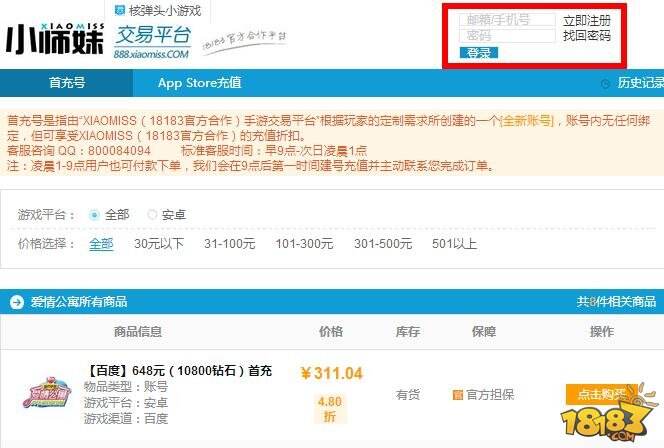Click the 客服咨询 QQ:800084094 text

pos(79,151)
